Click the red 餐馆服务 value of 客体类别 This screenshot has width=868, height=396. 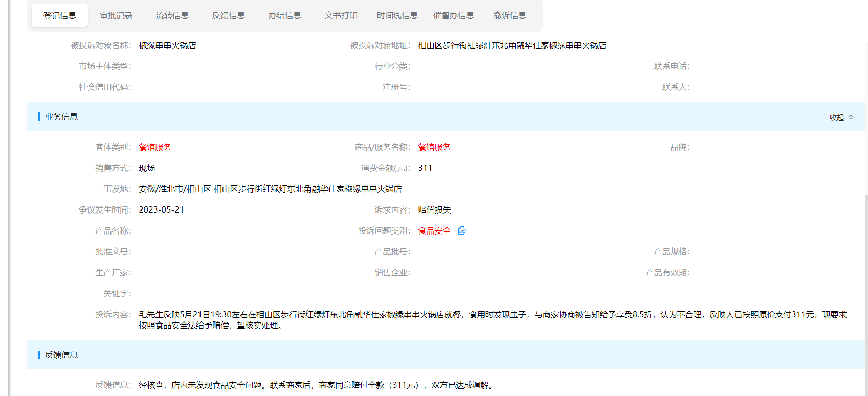click(x=155, y=147)
